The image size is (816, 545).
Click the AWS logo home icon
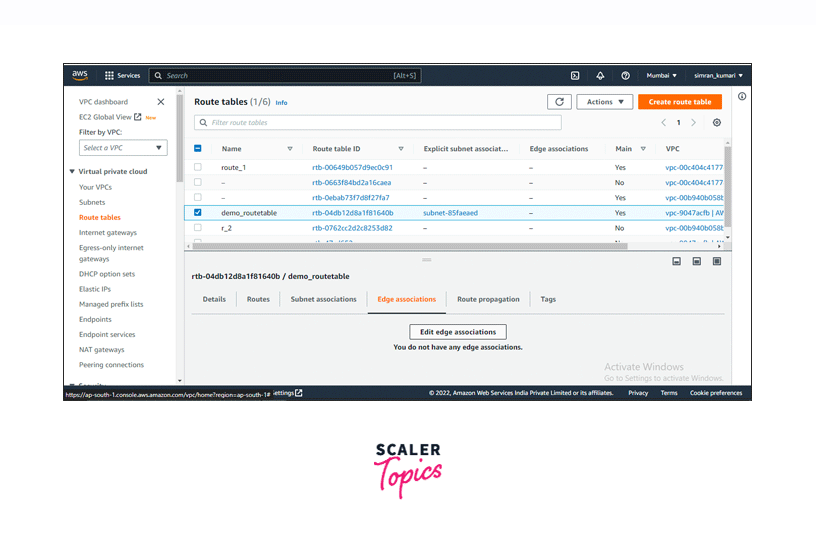click(80, 75)
